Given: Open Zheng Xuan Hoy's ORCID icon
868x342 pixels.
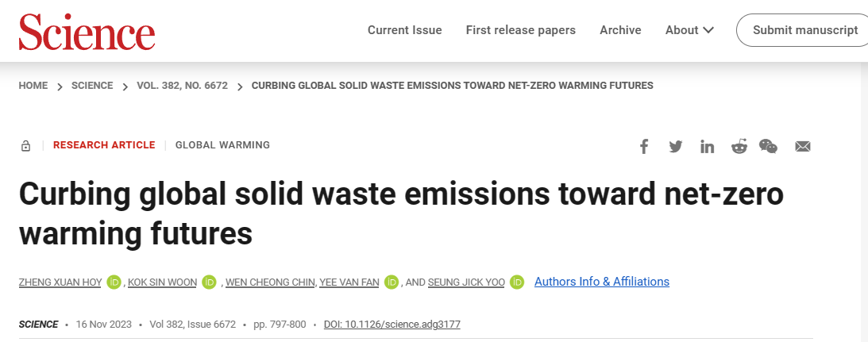Looking at the screenshot, I should click(114, 282).
